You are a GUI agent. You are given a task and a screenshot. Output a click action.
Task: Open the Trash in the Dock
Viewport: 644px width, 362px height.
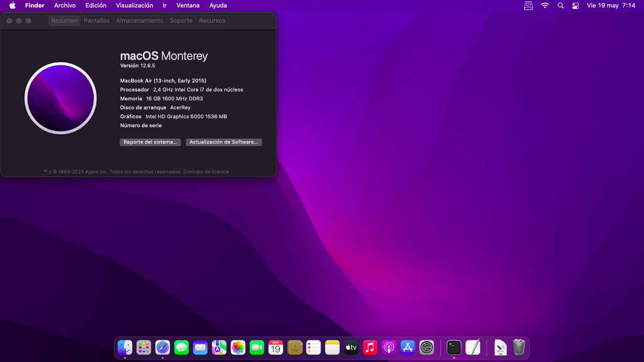(518, 348)
